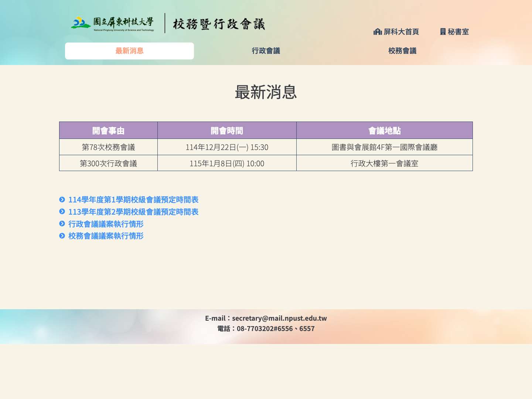Click the arrow icon before 113學年度 schedule link
Viewport: 532px width, 399px height.
[x=62, y=212]
